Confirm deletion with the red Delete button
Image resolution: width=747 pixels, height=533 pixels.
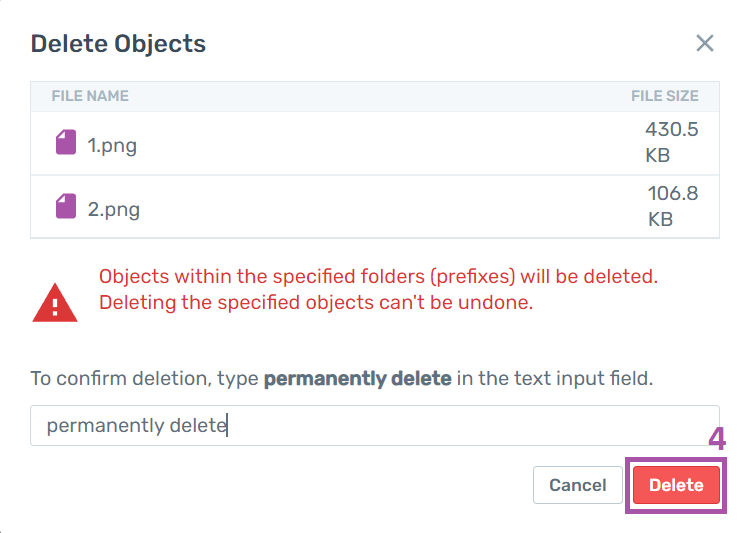pos(676,485)
